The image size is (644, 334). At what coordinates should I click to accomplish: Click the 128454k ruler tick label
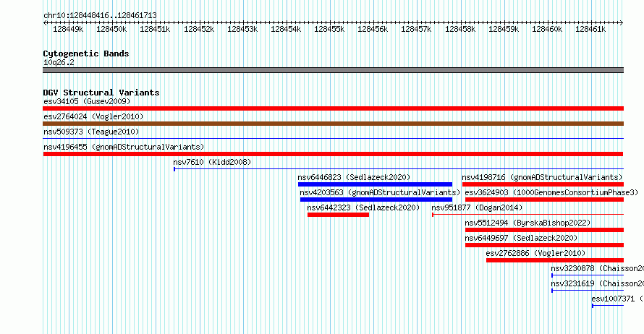(286, 29)
